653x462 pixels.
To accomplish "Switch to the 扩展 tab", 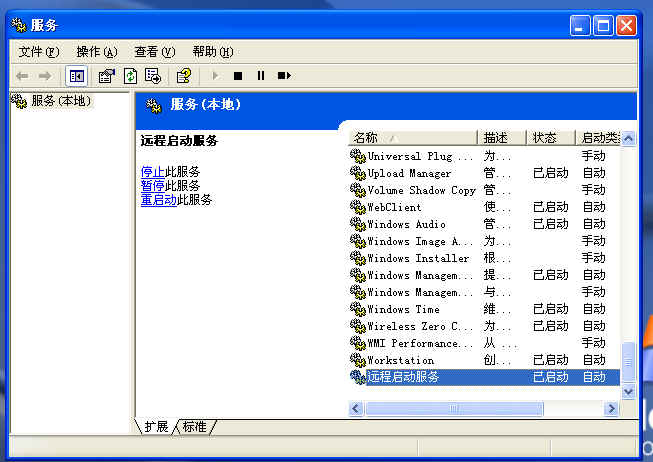I will [x=157, y=427].
